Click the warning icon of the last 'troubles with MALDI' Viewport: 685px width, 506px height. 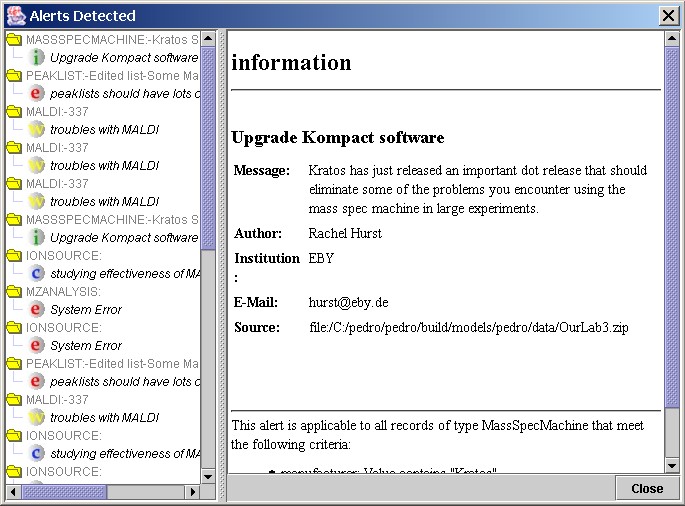pyautogui.click(x=36, y=417)
